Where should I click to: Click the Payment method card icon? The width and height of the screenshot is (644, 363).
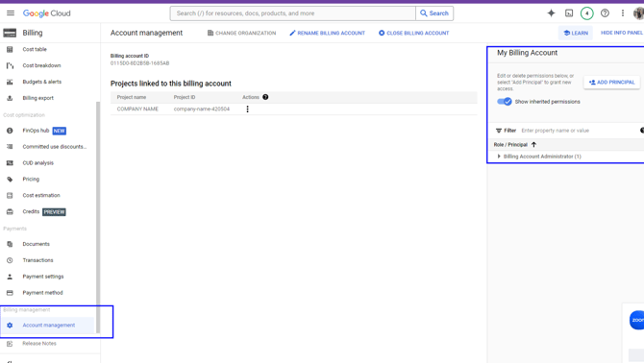coord(10,293)
